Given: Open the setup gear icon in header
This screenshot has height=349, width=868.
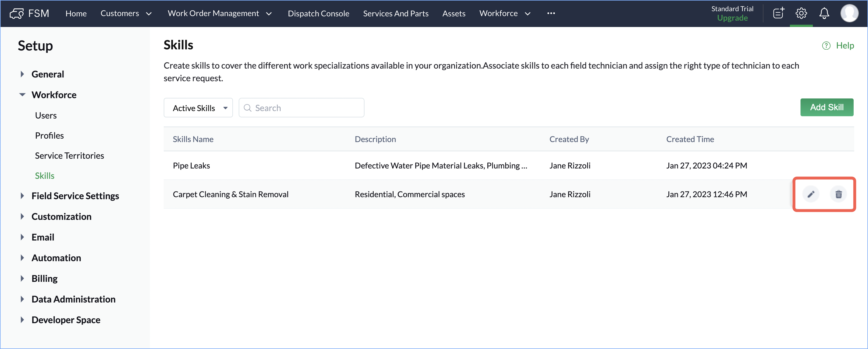Looking at the screenshot, I should pos(801,13).
